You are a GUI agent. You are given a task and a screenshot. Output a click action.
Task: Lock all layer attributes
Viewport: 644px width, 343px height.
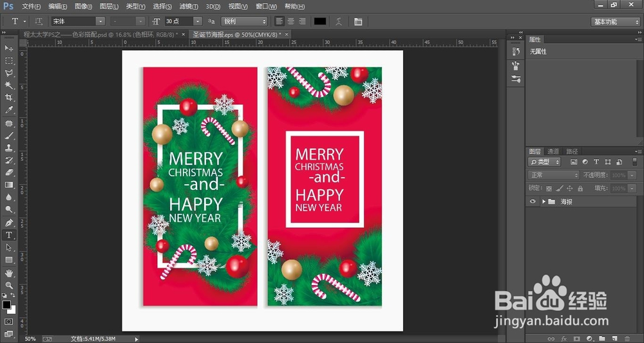point(580,189)
